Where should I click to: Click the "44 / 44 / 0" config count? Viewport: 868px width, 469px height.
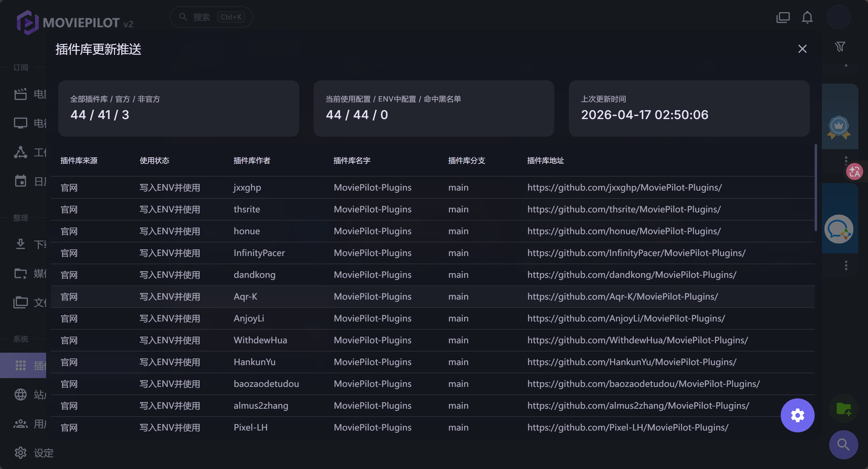point(357,115)
